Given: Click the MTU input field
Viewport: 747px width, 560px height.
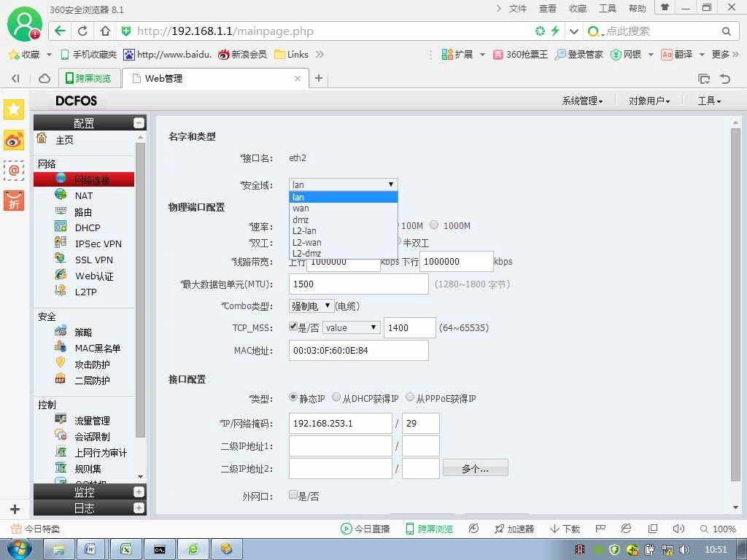Looking at the screenshot, I should [x=359, y=284].
